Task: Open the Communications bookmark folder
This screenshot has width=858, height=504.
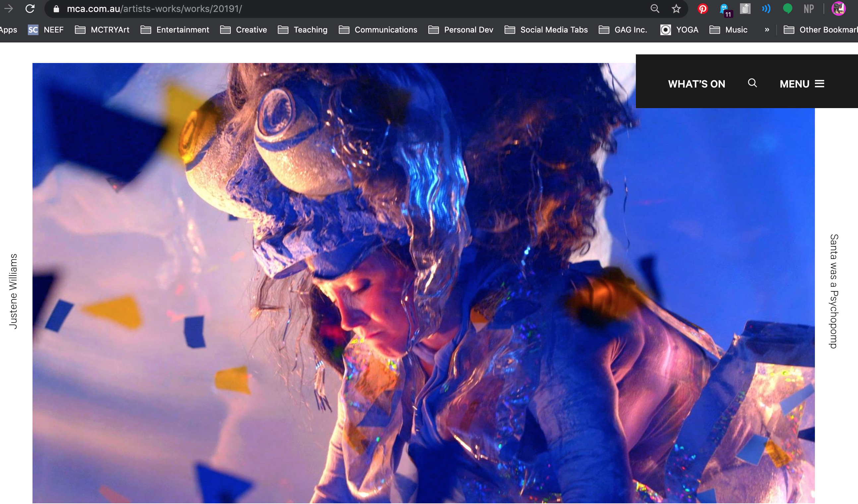Action: [x=378, y=30]
